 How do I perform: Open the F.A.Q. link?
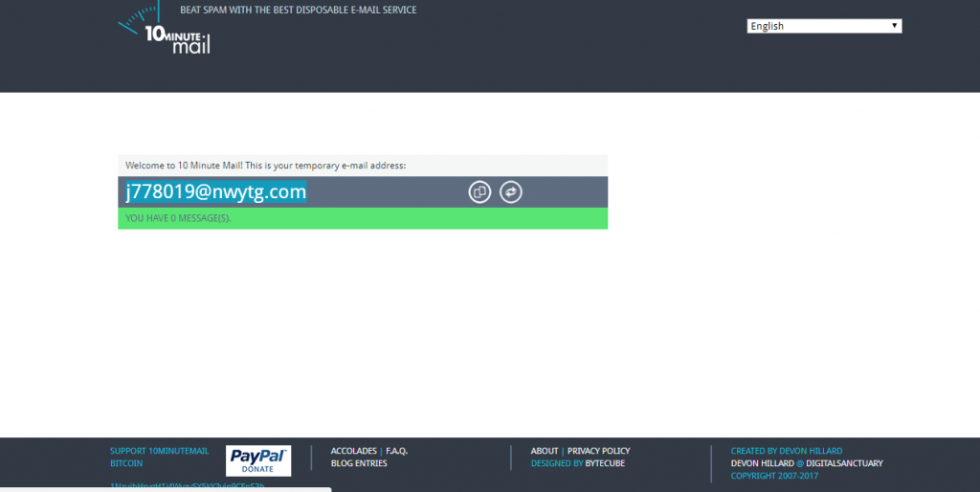point(396,451)
